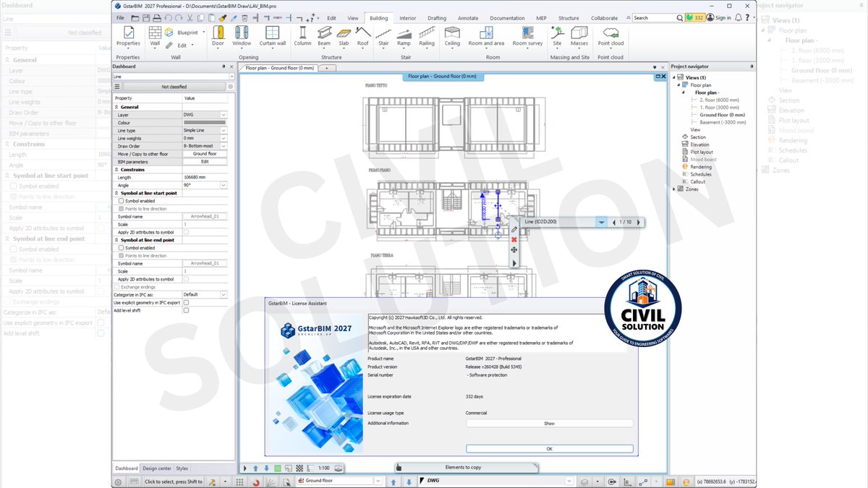Click the settings gear in status bar
Viewport: 868px width, 488px height.
point(118,481)
